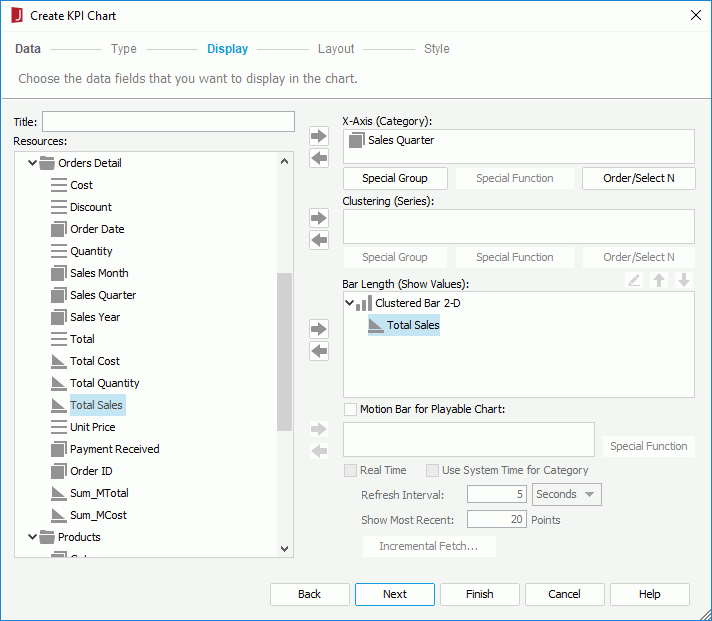This screenshot has height=621, width=712.
Task: Click the Sum_MTotal aggregation icon
Action: pyautogui.click(x=59, y=493)
